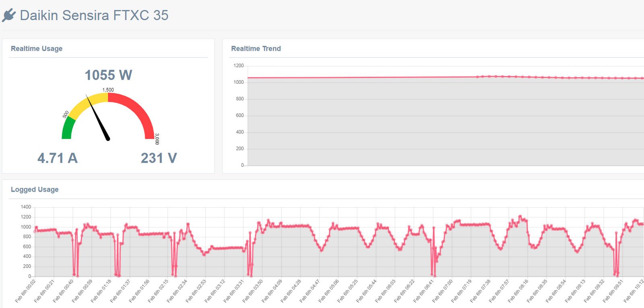The image size is (644, 308).
Task: Select the 4.71 A current reading
Action: tap(58, 158)
